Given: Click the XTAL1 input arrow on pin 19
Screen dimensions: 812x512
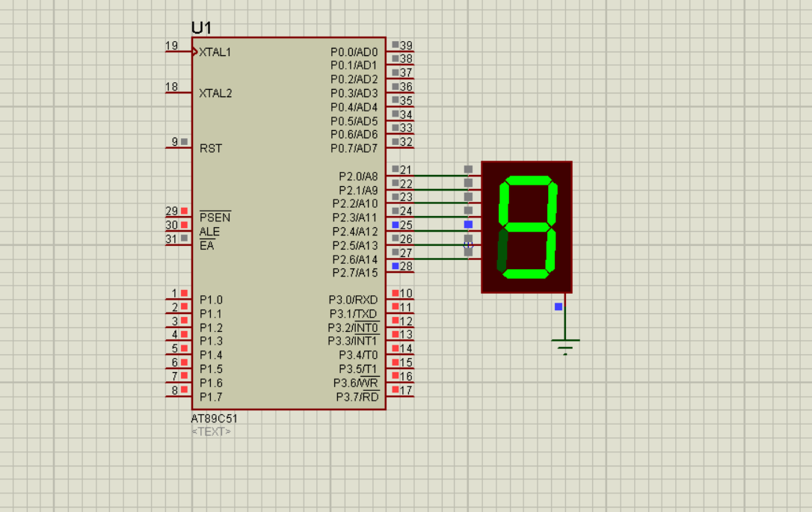Looking at the screenshot, I should 194,52.
